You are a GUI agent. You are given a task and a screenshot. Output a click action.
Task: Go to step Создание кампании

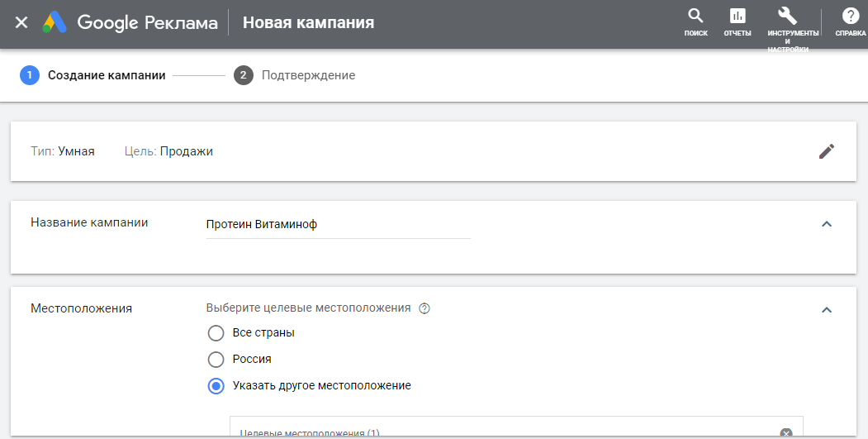pyautogui.click(x=106, y=75)
